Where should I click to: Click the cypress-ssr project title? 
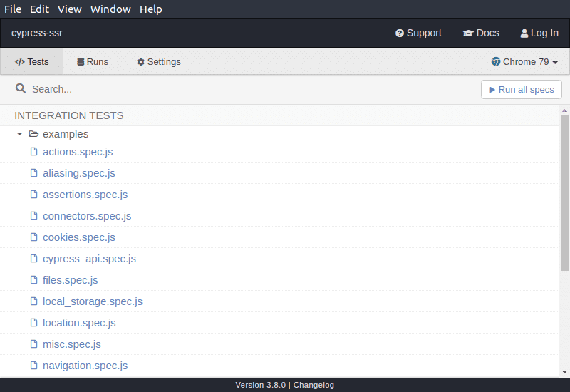(x=37, y=33)
